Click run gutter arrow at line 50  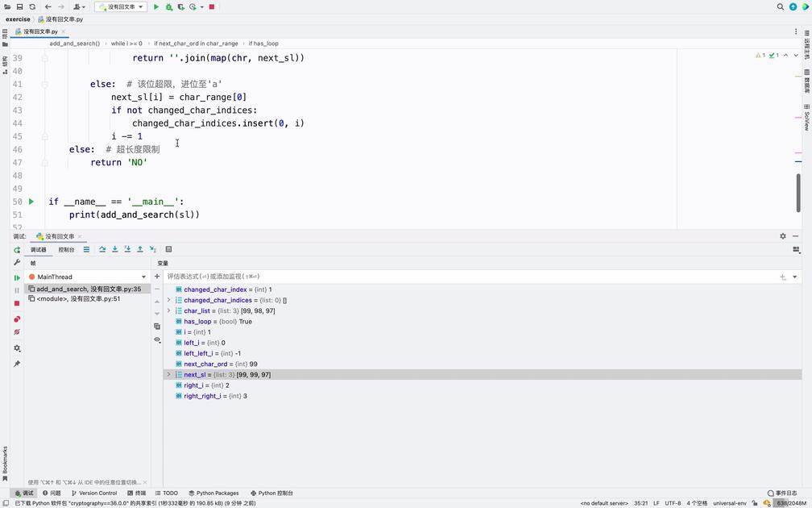click(31, 201)
